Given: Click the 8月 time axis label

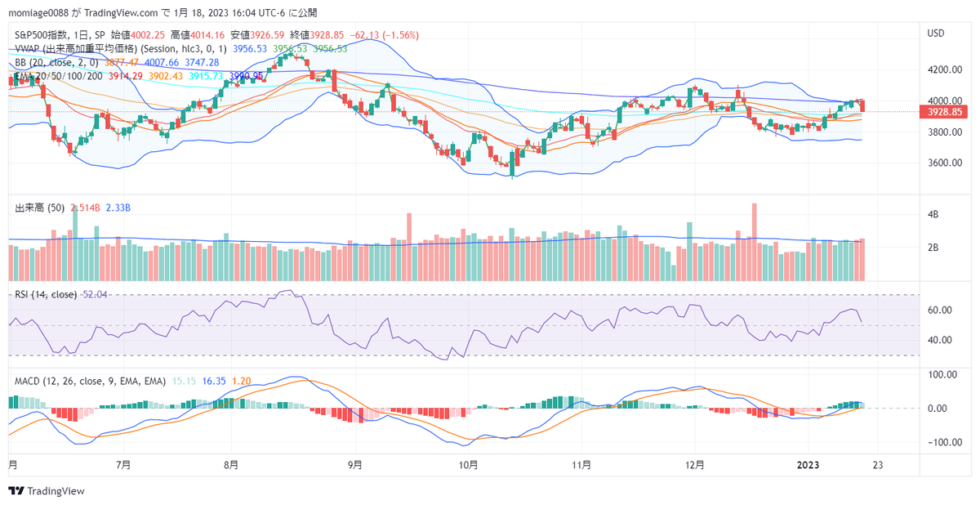Looking at the screenshot, I should [x=232, y=465].
